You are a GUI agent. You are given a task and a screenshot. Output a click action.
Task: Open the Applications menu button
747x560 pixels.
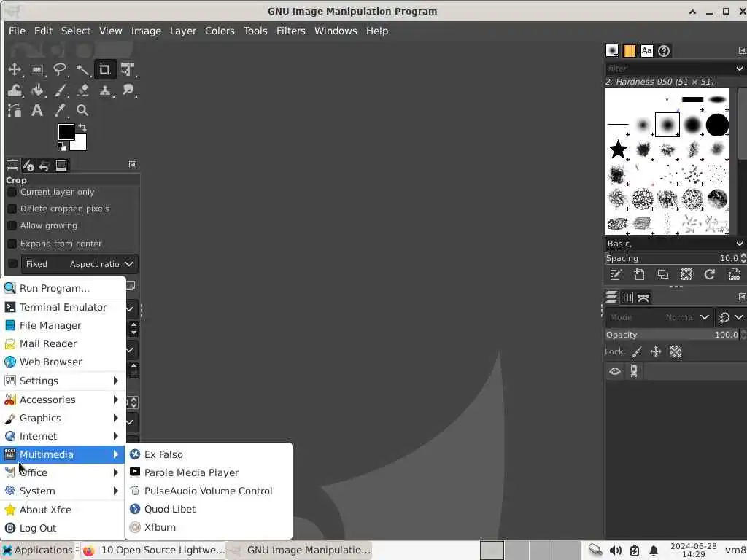(38, 550)
